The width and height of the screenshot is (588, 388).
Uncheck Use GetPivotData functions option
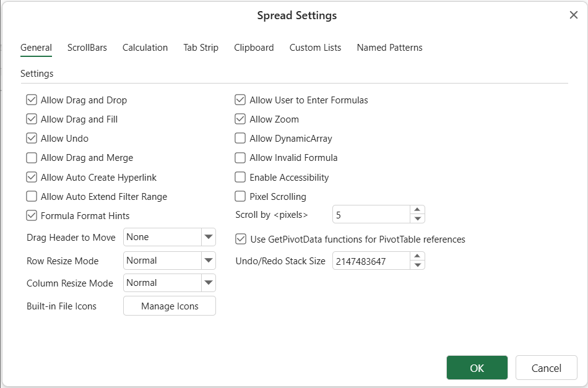pyautogui.click(x=241, y=239)
